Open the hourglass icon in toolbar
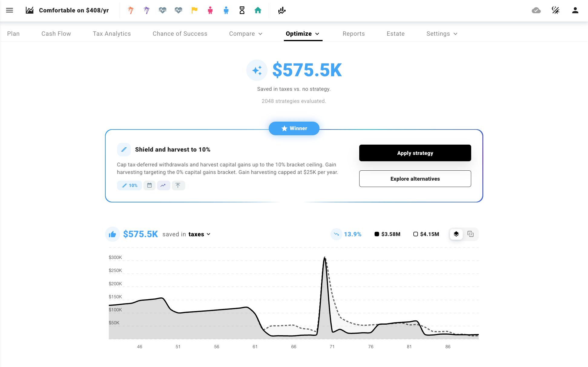 [x=242, y=10]
